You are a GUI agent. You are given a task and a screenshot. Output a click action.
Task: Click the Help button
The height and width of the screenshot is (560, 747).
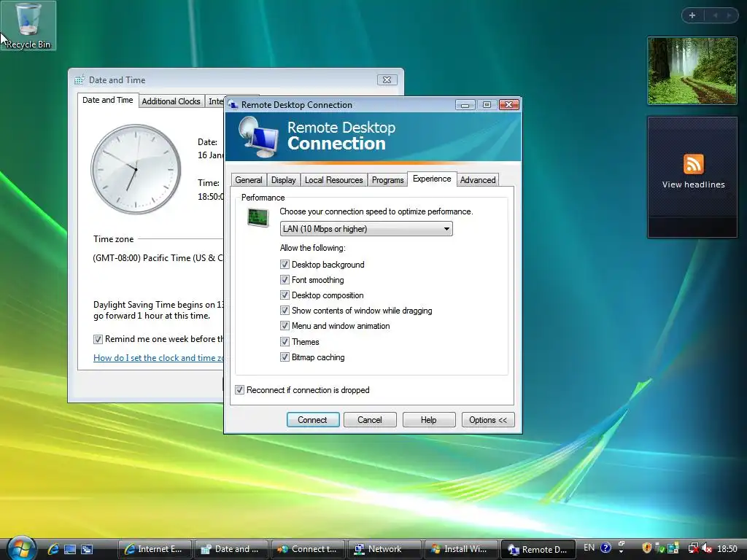[x=428, y=419]
